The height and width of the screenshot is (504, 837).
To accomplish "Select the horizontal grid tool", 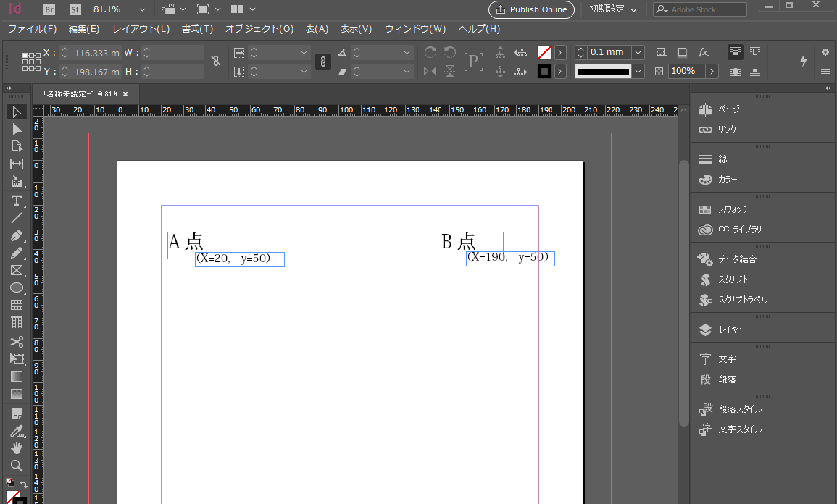I will click(x=17, y=305).
